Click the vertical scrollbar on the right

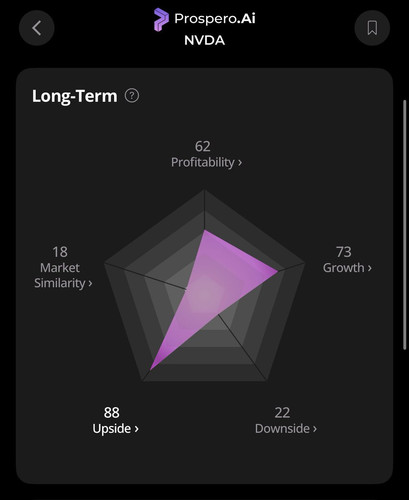405,225
